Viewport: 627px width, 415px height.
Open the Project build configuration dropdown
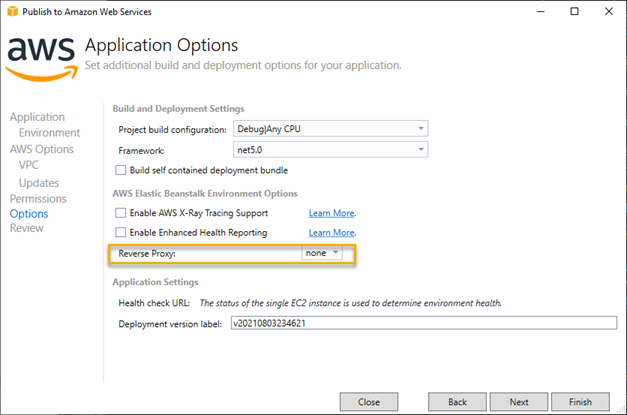pos(330,129)
